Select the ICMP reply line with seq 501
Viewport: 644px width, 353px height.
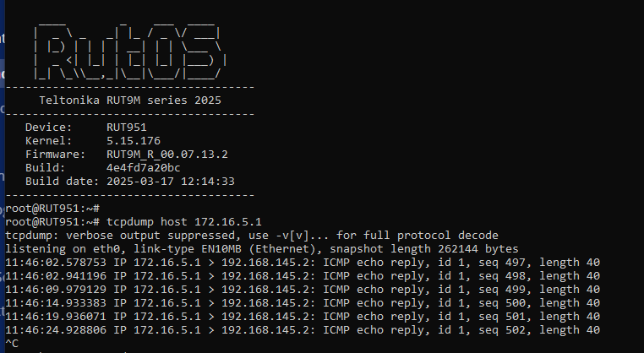click(303, 317)
